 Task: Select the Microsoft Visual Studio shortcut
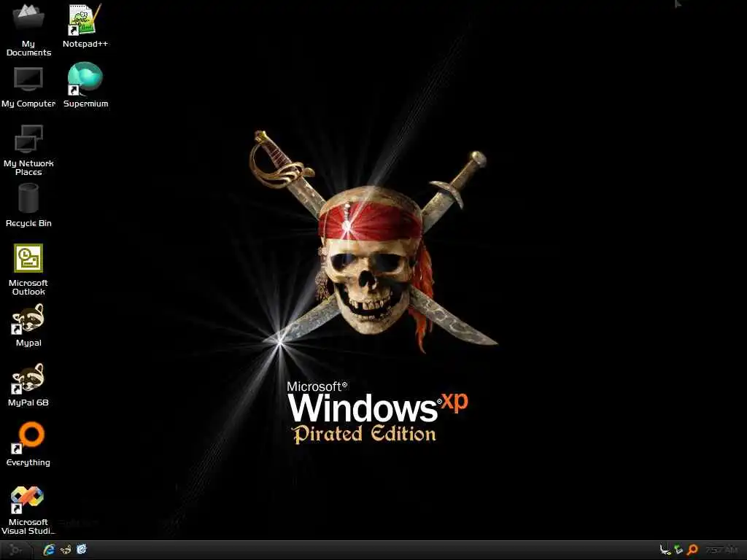tap(28, 510)
